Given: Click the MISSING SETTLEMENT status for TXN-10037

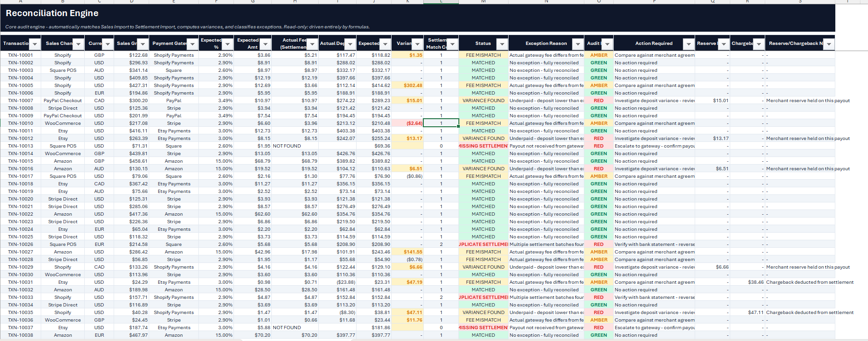Looking at the screenshot, I should point(483,328).
